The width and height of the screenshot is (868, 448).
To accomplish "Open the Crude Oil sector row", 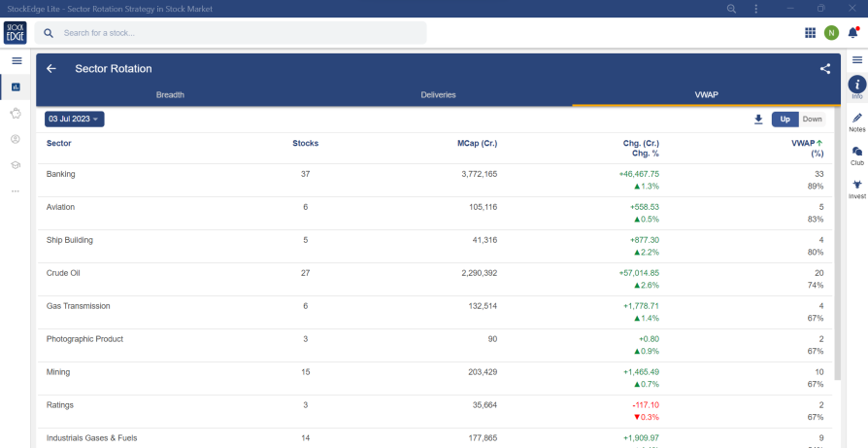I will [x=64, y=273].
